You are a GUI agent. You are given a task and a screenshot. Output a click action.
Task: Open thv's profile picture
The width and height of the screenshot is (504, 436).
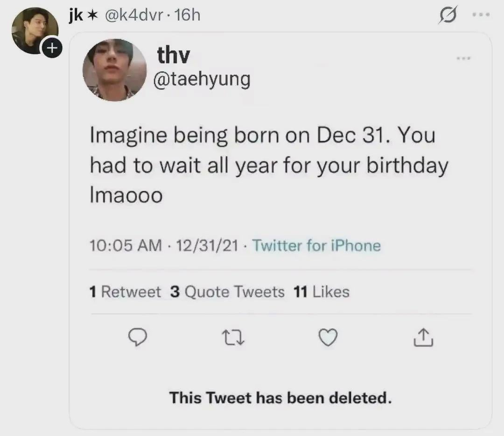click(115, 70)
